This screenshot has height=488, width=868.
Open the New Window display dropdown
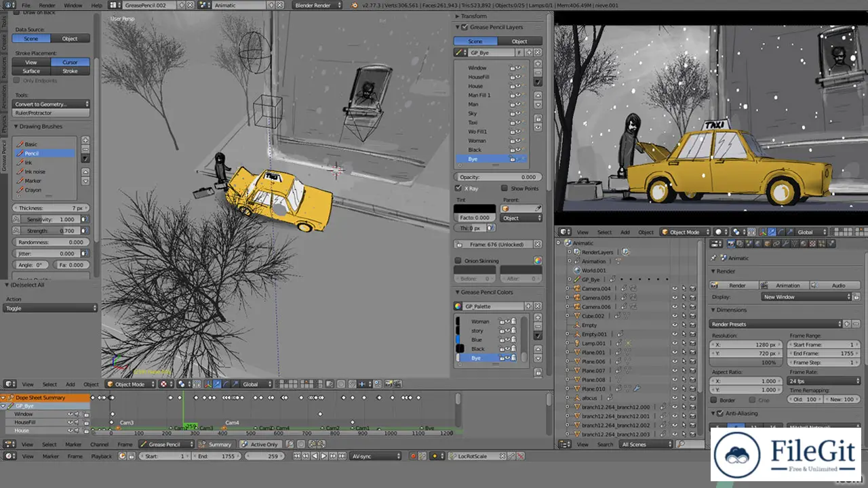tap(806, 297)
